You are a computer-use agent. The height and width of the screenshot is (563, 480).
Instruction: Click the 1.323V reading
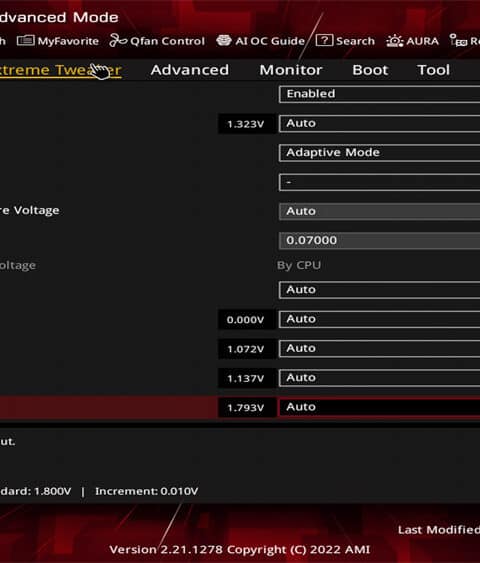tap(246, 124)
